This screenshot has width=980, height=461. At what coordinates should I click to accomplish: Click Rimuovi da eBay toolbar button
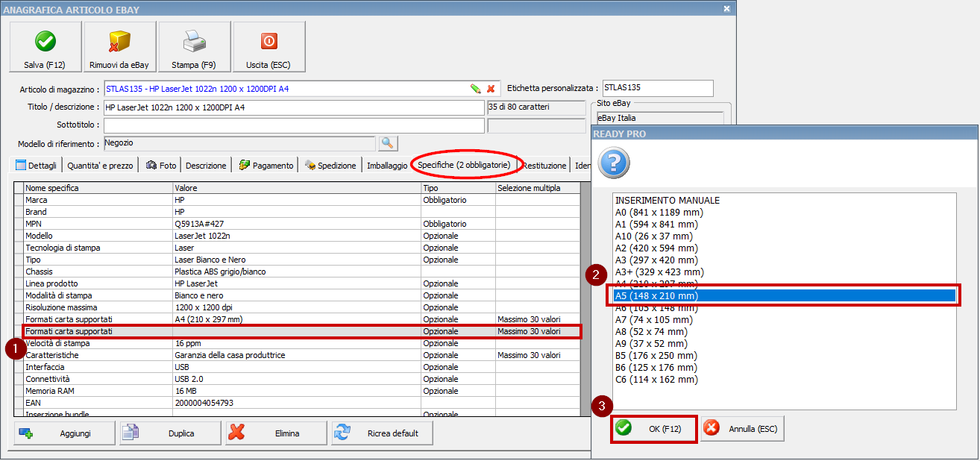119,46
